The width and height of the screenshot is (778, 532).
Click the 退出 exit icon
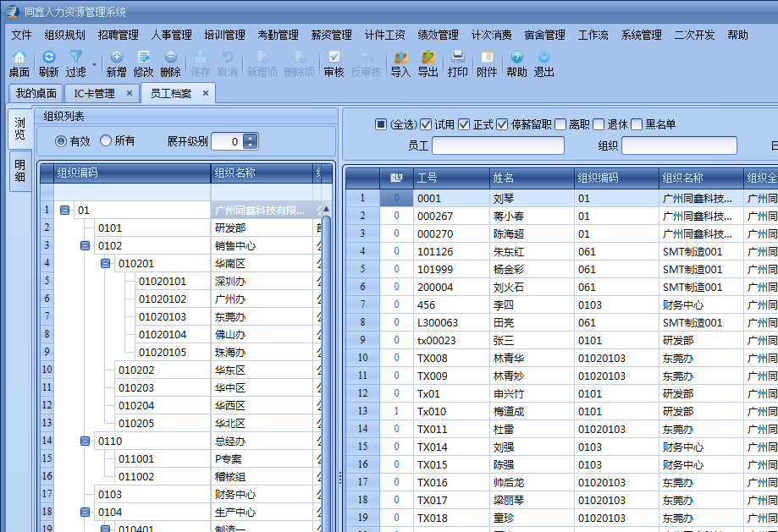[x=543, y=58]
